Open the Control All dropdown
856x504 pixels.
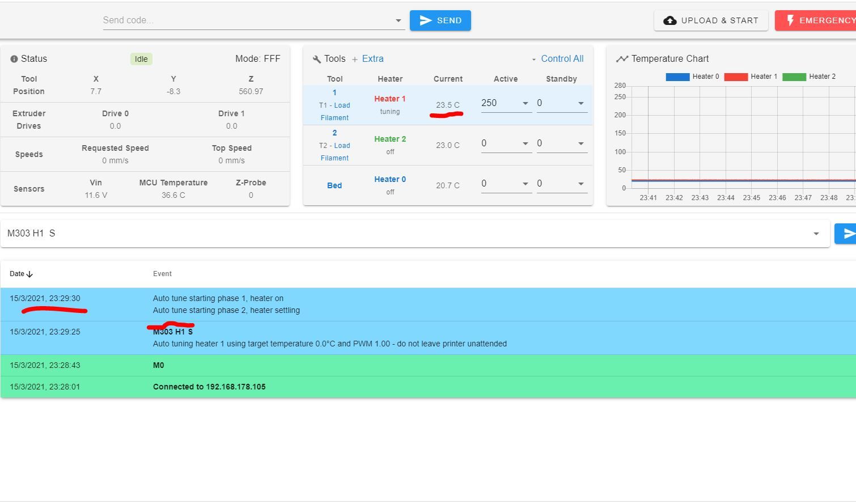click(x=557, y=59)
